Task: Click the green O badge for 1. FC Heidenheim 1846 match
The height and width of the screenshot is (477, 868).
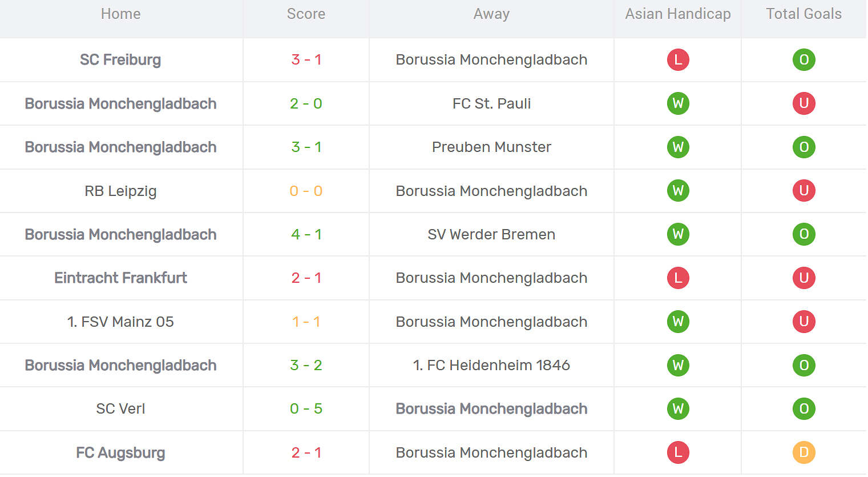Action: pyautogui.click(x=804, y=365)
